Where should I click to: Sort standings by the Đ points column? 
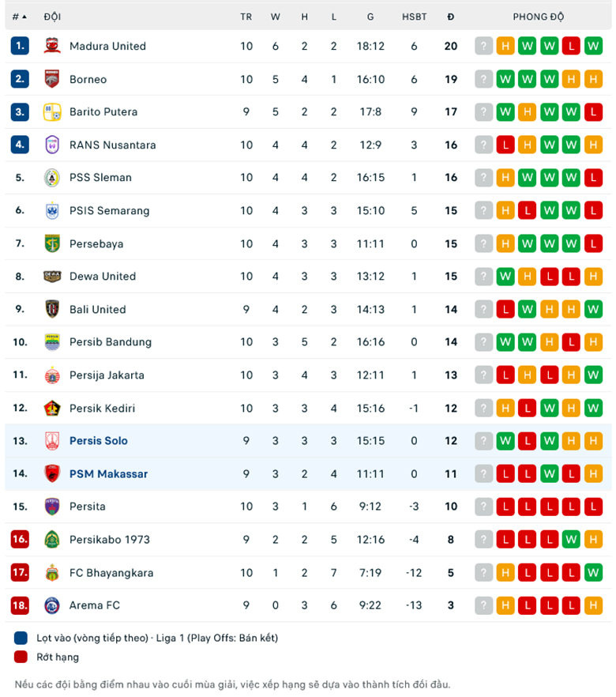451,17
